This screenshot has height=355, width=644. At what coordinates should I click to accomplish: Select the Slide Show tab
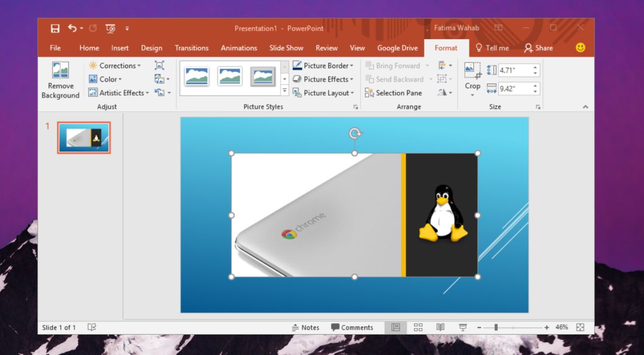[286, 48]
